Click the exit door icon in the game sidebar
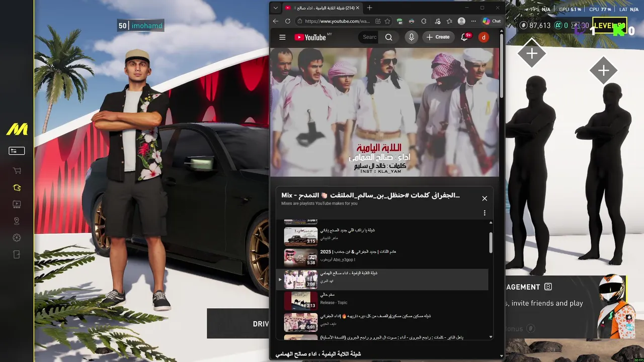This screenshot has height=362, width=644. (17, 254)
